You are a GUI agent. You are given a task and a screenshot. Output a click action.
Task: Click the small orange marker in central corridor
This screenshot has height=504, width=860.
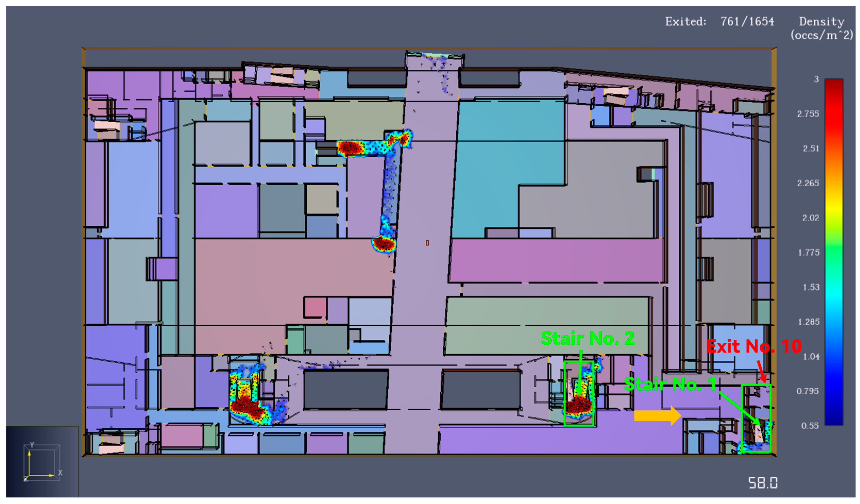pyautogui.click(x=427, y=243)
